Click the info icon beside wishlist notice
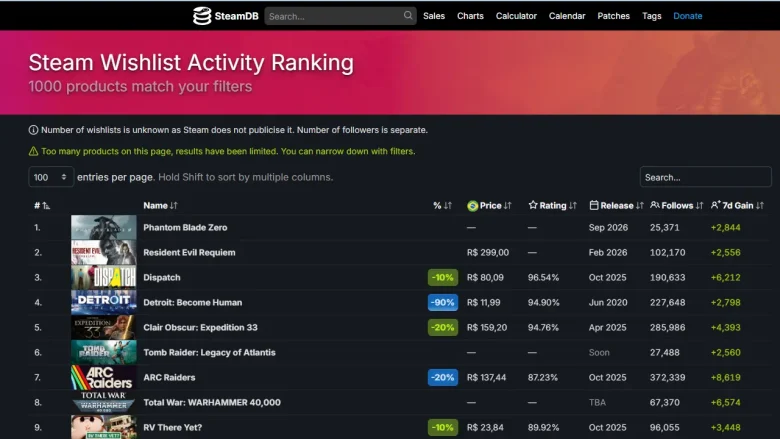The image size is (780, 439). click(x=33, y=130)
